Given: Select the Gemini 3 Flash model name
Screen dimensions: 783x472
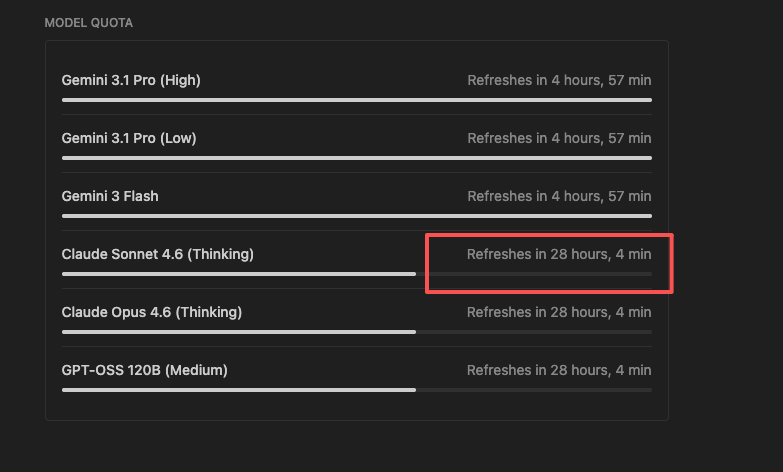Looking at the screenshot, I should click(110, 196).
